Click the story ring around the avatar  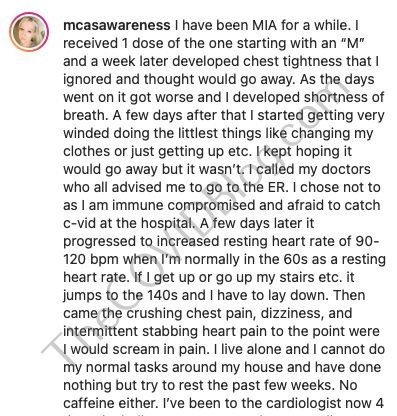pos(29,32)
